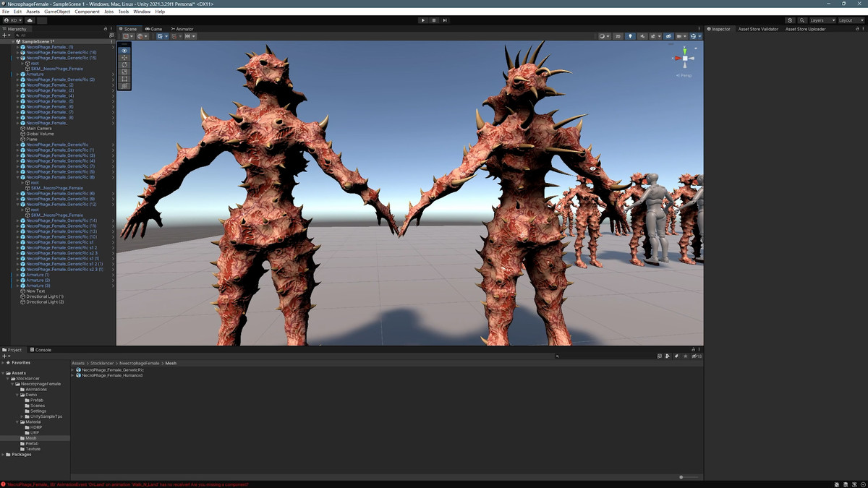The image size is (868, 488).
Task: Select the Texture folder in Project
Action: (33, 449)
